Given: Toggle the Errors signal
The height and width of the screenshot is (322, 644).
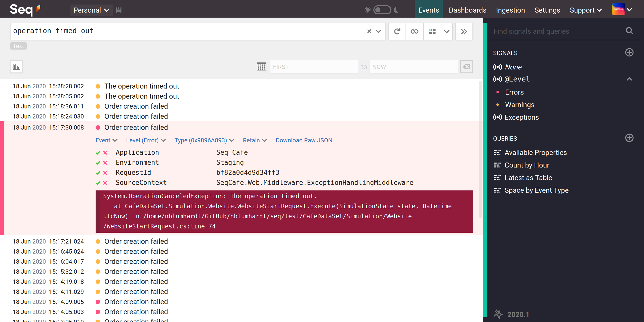Looking at the screenshot, I should (x=514, y=92).
